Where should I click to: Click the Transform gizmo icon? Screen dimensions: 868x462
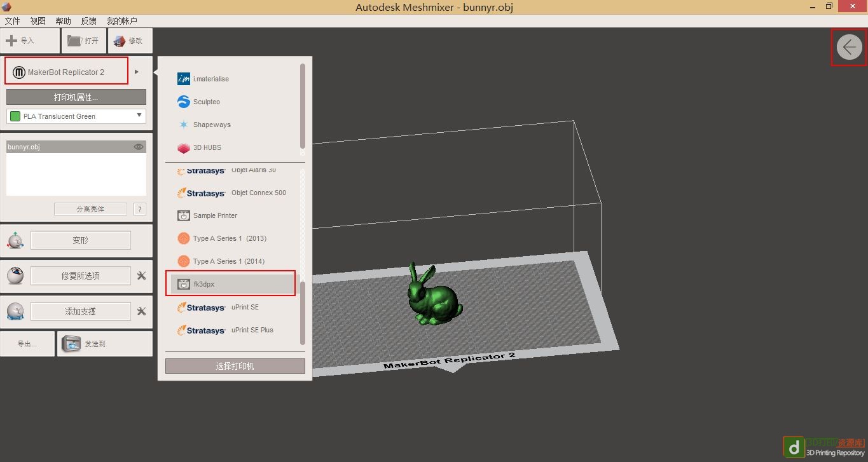click(x=15, y=241)
